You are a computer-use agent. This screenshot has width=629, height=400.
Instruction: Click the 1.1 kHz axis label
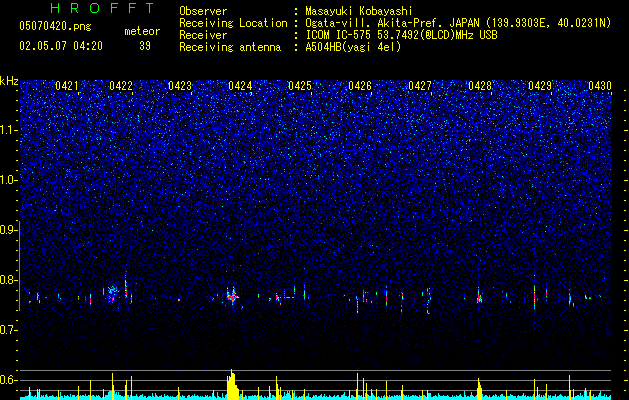[9, 130]
